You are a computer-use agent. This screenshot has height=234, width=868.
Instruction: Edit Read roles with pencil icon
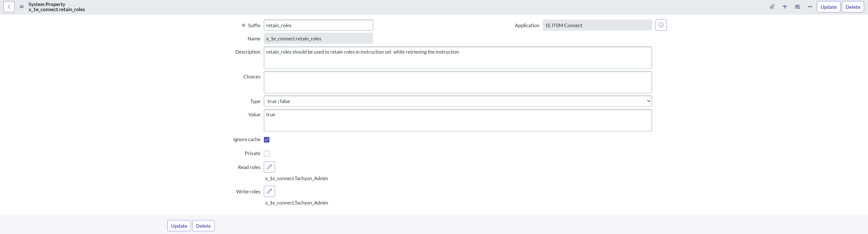[x=269, y=167]
